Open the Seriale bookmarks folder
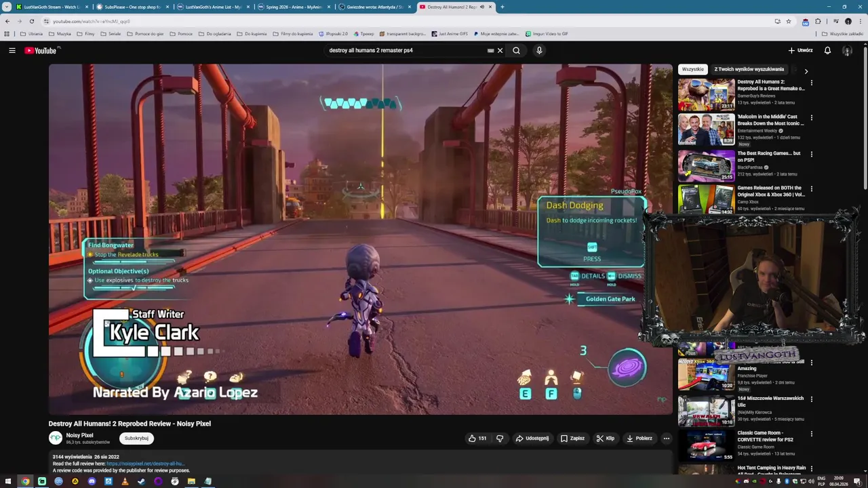This screenshot has width=868, height=488. (x=110, y=34)
